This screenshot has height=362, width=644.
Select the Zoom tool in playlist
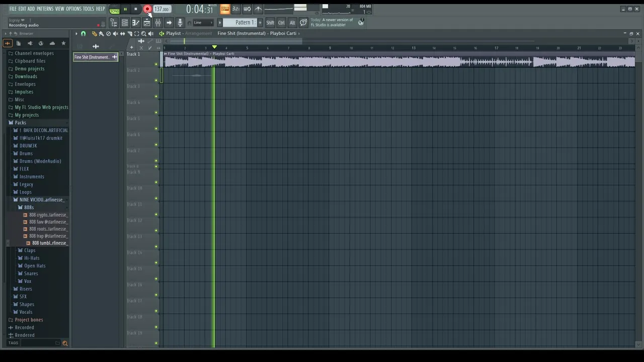[143, 34]
